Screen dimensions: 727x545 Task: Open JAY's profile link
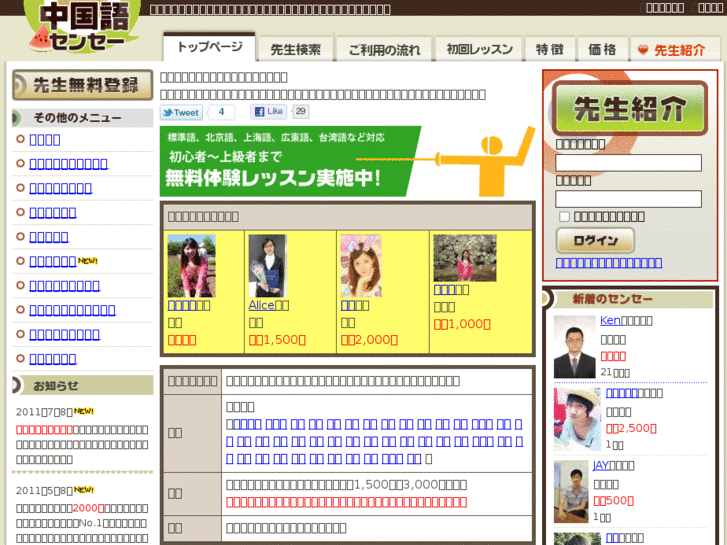(x=601, y=465)
